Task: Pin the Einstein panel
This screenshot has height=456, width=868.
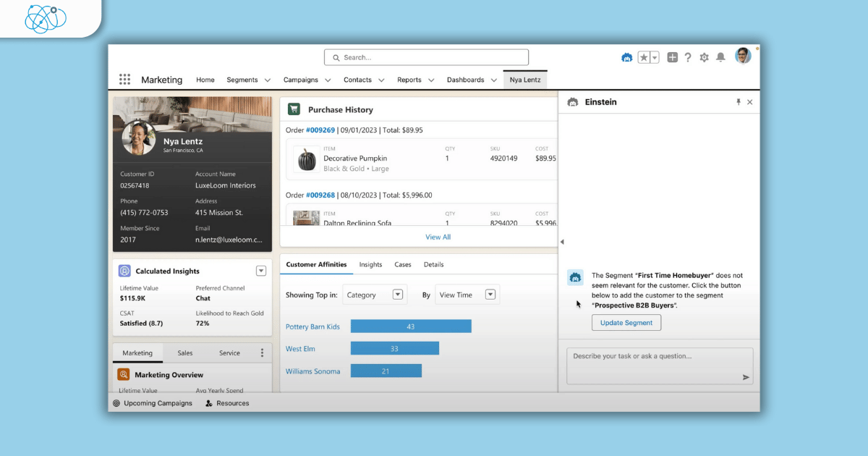Action: [739, 102]
